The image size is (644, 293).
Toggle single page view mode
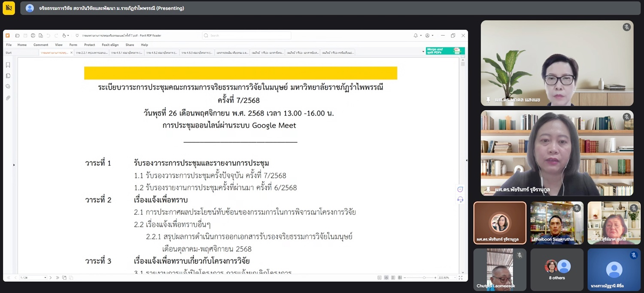coord(380,278)
